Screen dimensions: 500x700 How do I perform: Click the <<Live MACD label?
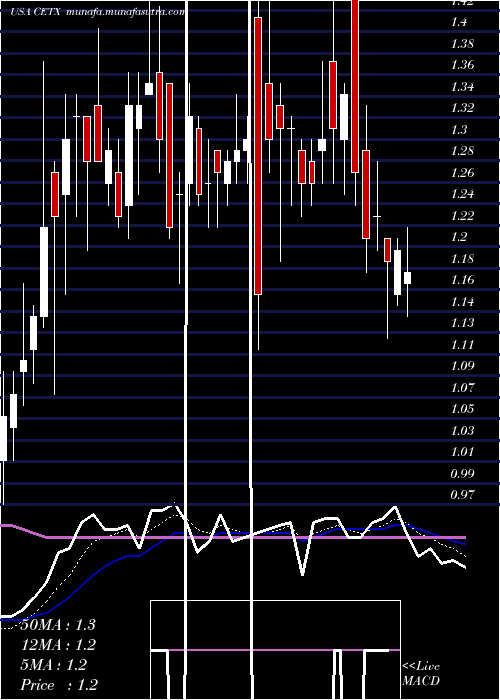421,674
